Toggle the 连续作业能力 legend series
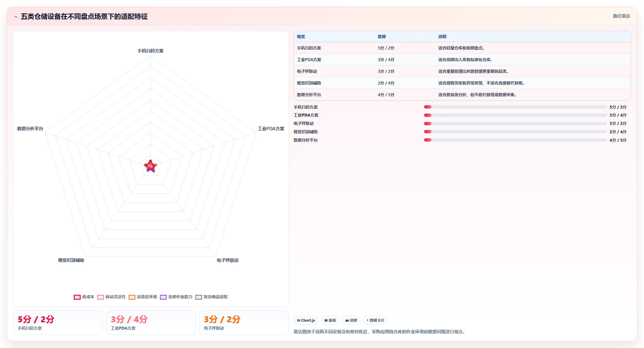The height and width of the screenshot is (348, 644). pyautogui.click(x=176, y=297)
